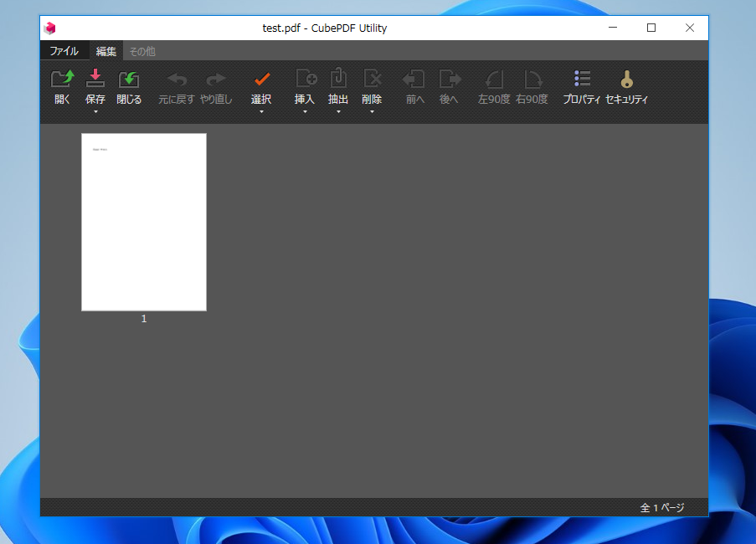
Task: Open プロパティ (Properties) list icon
Action: 582,80
